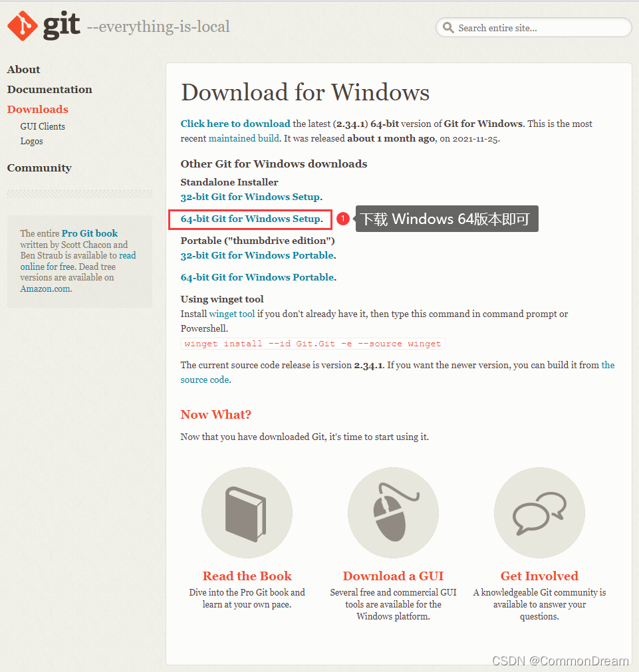The image size is (639, 672).
Task: Click the red numbered annotation badge
Action: [x=343, y=219]
